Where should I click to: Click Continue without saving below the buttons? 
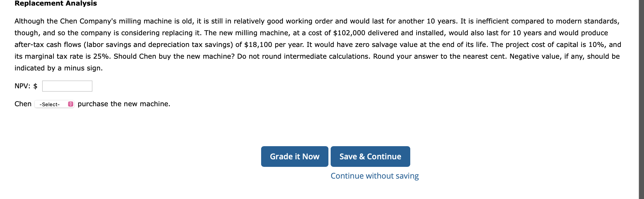pyautogui.click(x=374, y=176)
